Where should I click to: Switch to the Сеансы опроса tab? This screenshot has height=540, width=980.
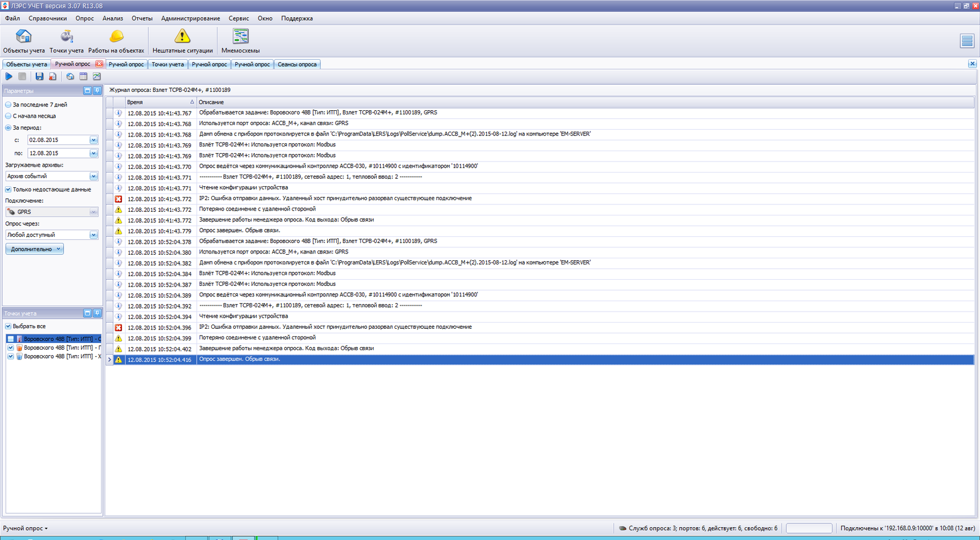(297, 64)
